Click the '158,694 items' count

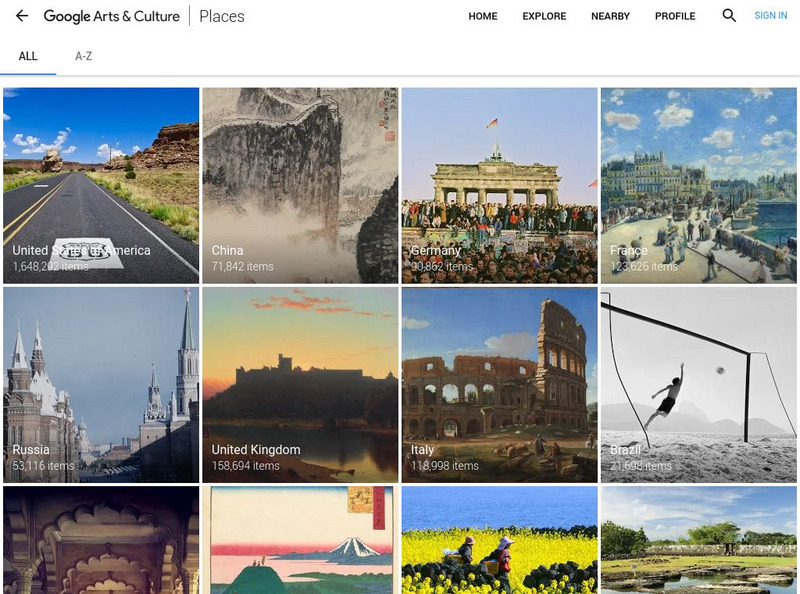[245, 466]
